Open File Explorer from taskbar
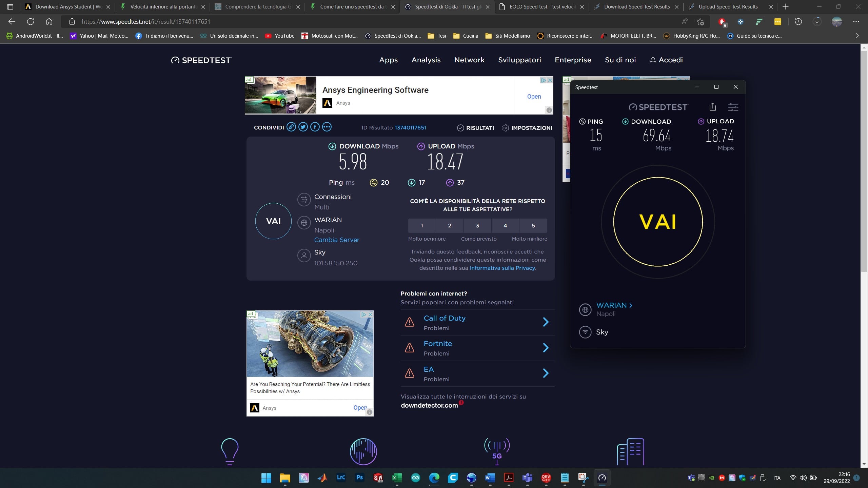868x488 pixels. click(x=285, y=478)
